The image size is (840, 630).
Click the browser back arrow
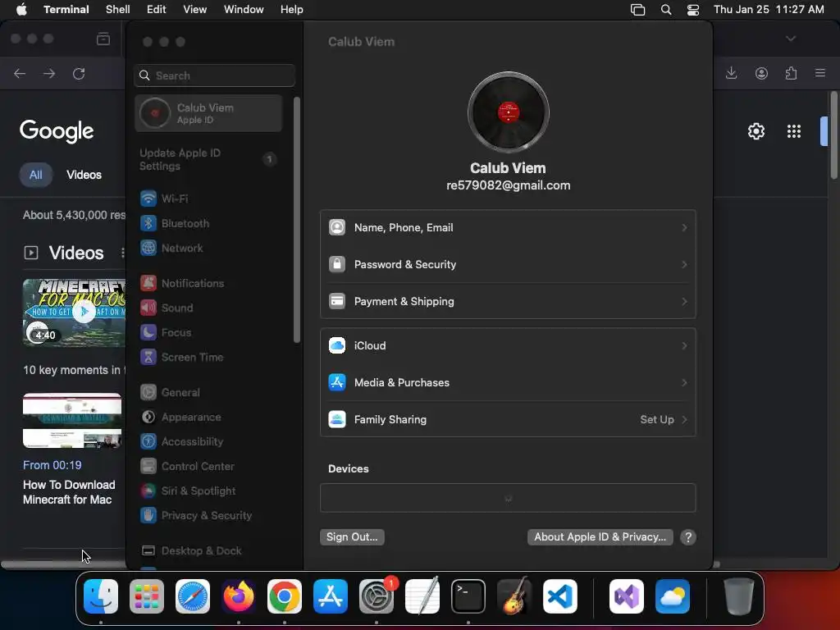pyautogui.click(x=20, y=73)
